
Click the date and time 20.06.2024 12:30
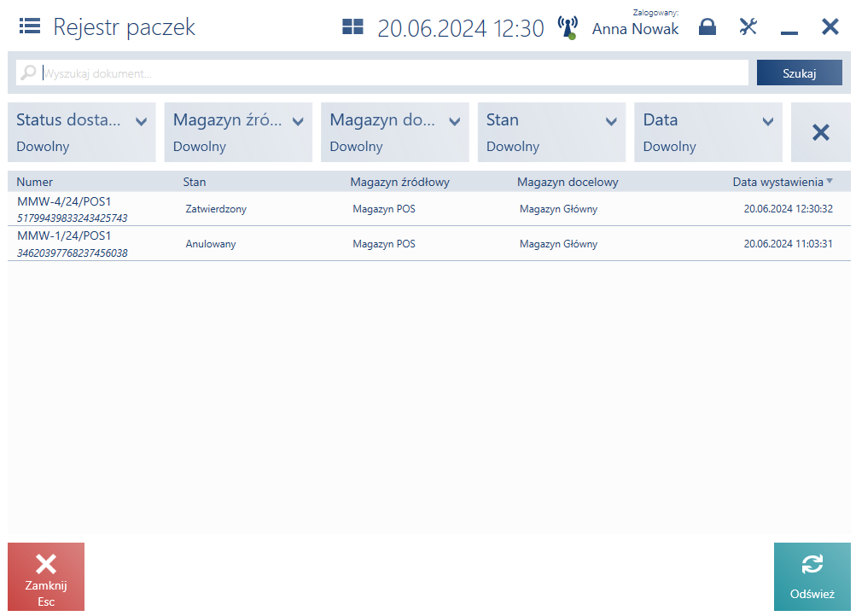coord(461,28)
